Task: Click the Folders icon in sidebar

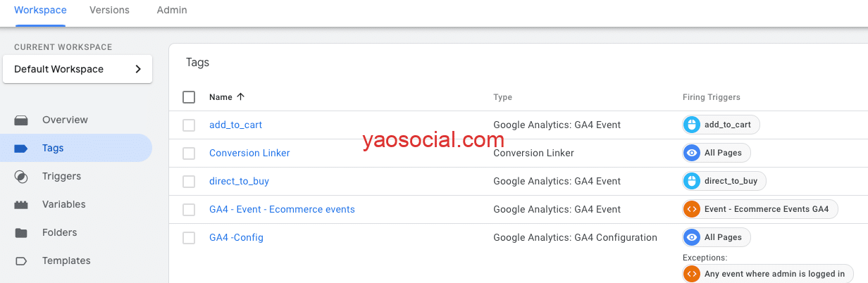Action: click(x=21, y=233)
